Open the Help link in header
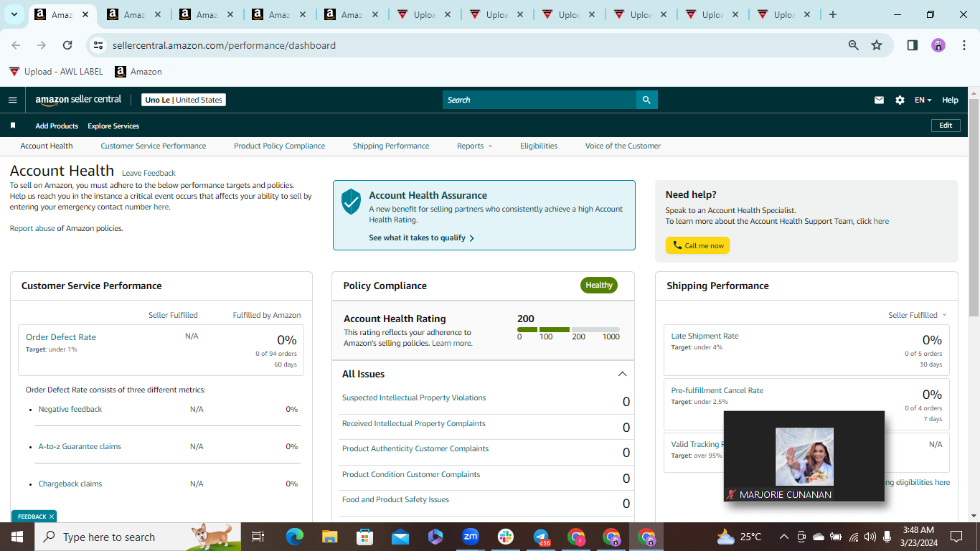 pyautogui.click(x=950, y=100)
